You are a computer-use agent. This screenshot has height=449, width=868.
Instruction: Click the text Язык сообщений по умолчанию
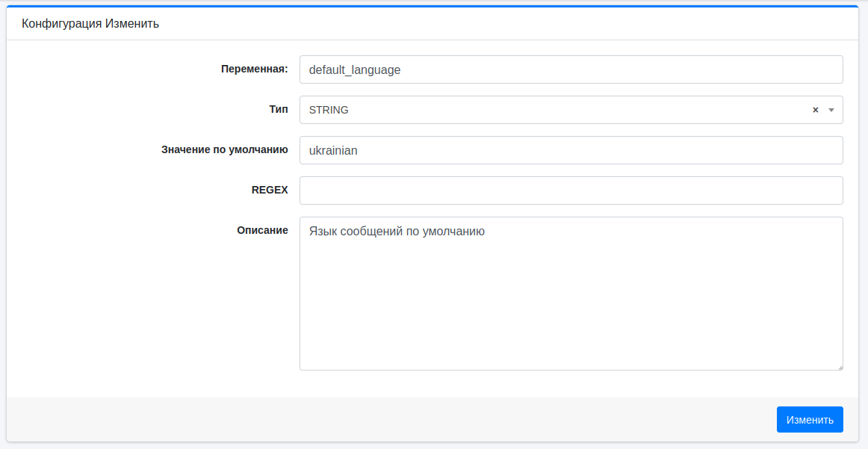397,232
